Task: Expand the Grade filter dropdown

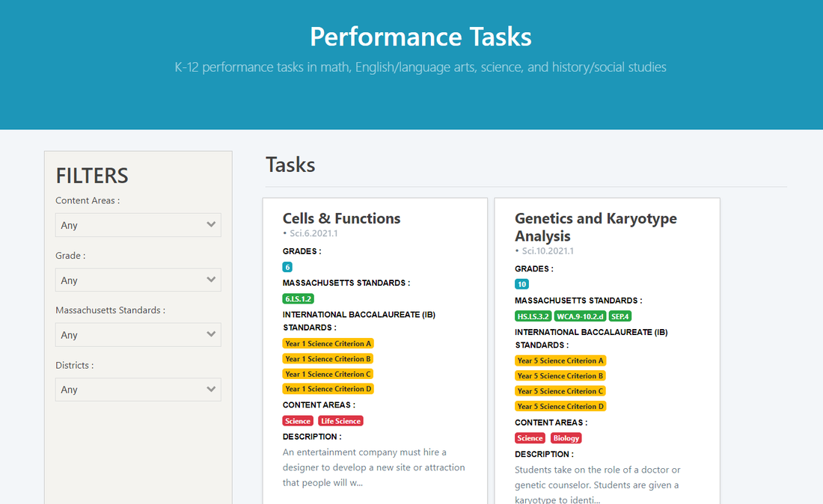Action: tap(138, 280)
